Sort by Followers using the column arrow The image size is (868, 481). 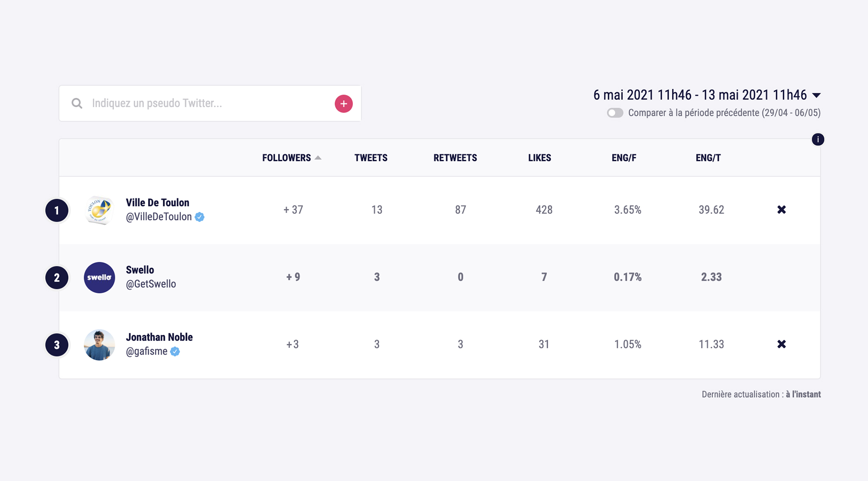tap(318, 158)
